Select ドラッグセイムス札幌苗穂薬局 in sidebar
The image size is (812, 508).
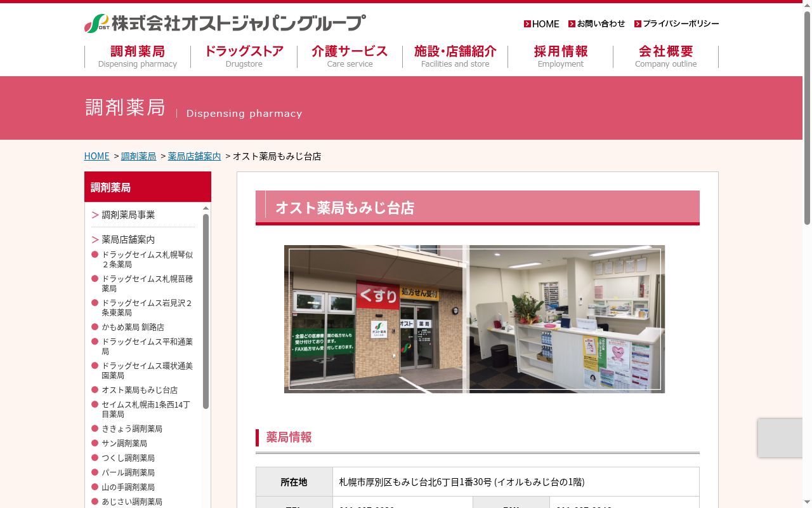(147, 283)
